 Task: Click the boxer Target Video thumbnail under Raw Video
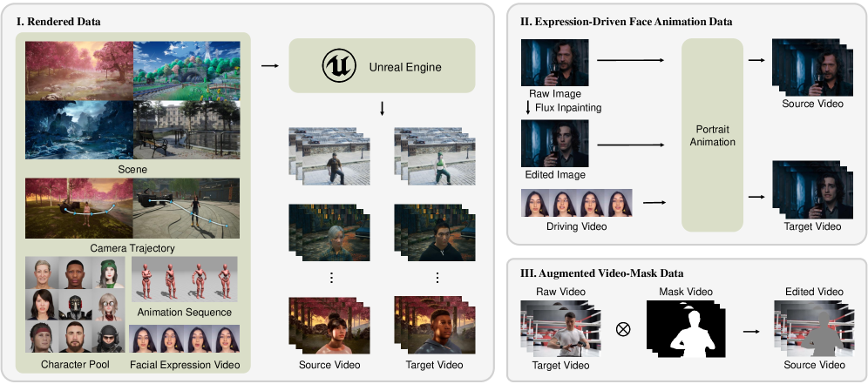point(559,328)
